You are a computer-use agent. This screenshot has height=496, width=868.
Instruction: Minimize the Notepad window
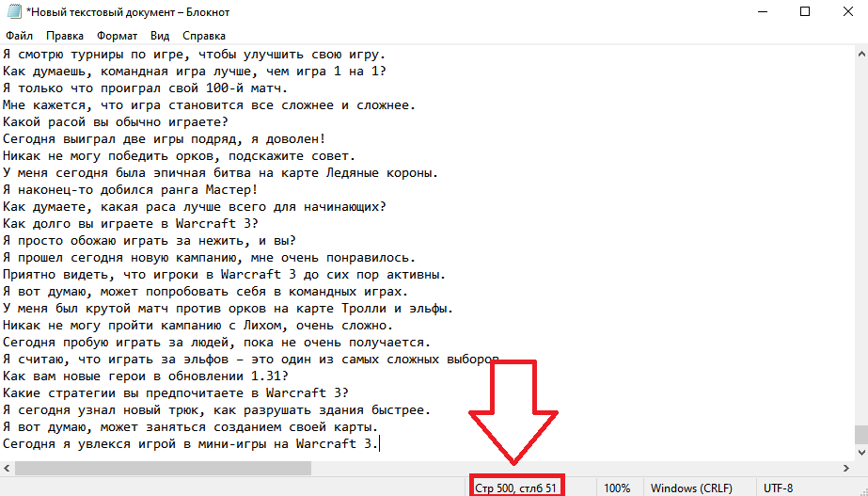(x=762, y=12)
